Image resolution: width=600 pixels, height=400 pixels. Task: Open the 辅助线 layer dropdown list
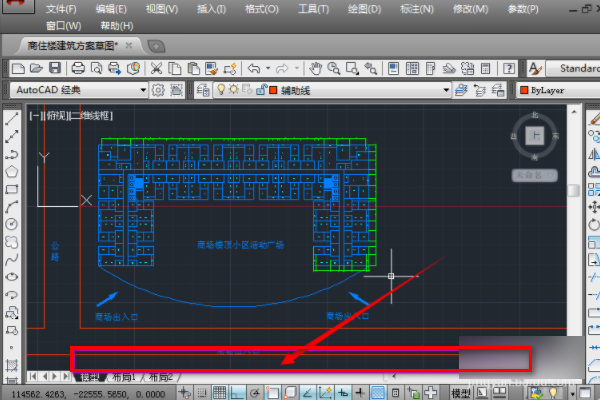(x=446, y=90)
